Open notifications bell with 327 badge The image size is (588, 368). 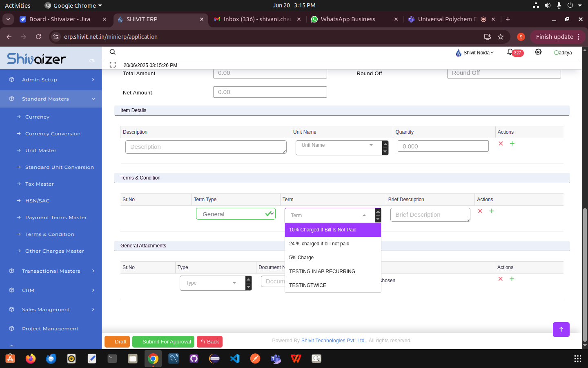[510, 52]
